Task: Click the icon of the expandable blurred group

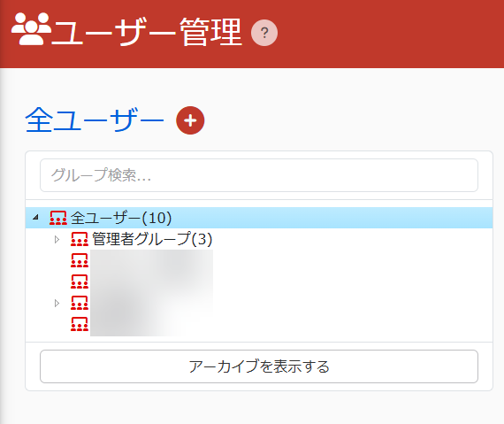Action: pos(80,303)
